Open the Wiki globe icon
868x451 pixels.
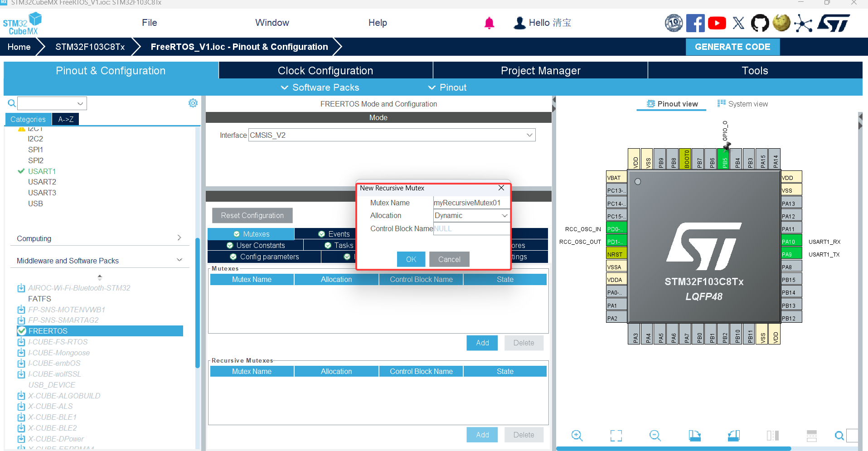pyautogui.click(x=781, y=23)
